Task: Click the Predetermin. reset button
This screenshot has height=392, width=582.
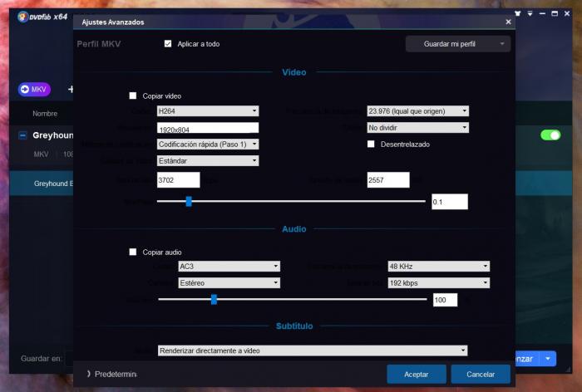Action: pos(112,374)
